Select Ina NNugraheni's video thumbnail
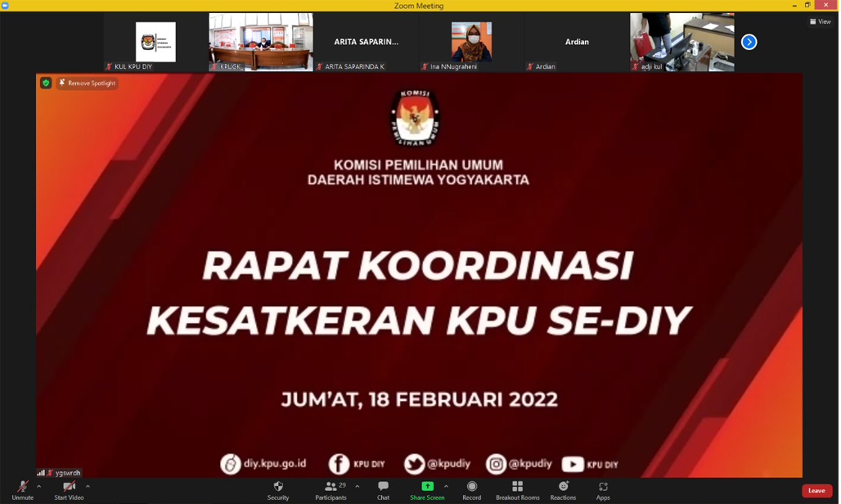This screenshot has height=504, width=841. point(471,42)
